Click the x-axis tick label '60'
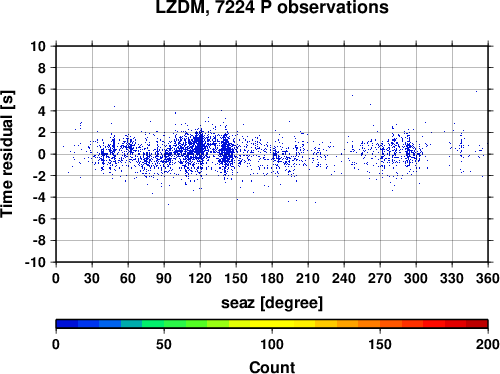The height and width of the screenshot is (374, 500). [128, 278]
